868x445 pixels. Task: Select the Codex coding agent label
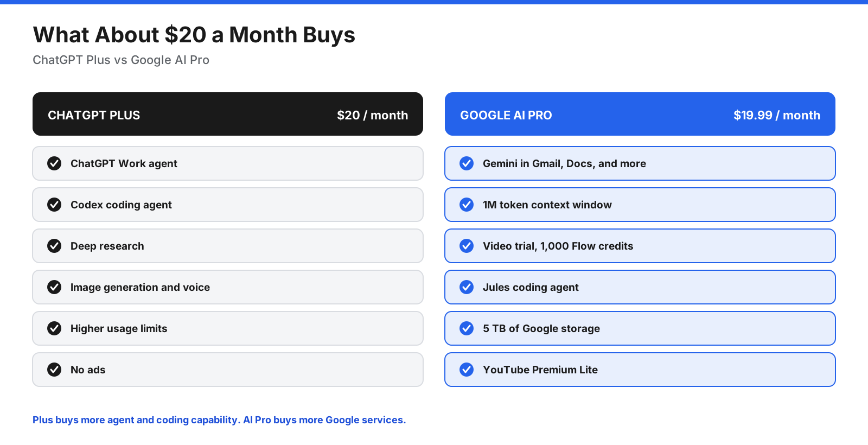pyautogui.click(x=121, y=205)
